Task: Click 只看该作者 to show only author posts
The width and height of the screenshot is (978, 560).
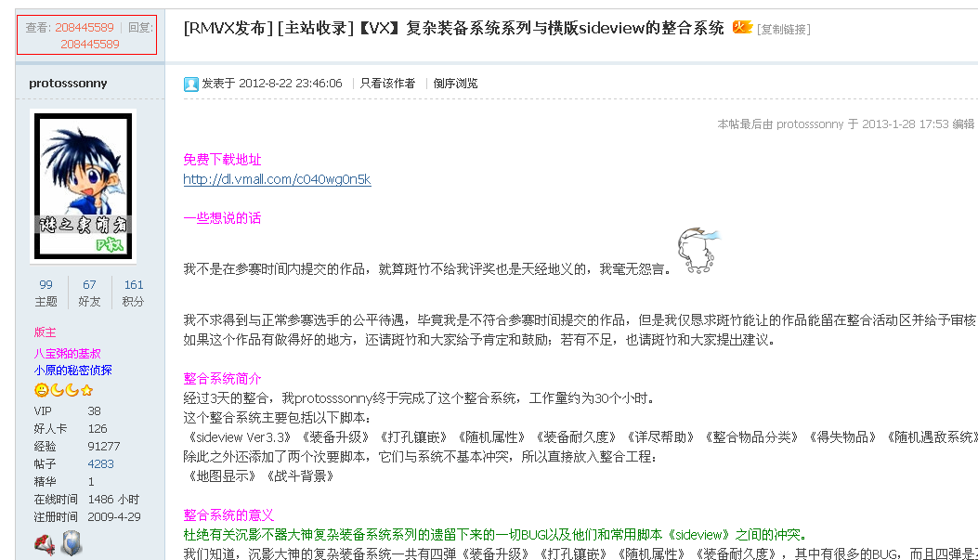Action: tap(387, 83)
